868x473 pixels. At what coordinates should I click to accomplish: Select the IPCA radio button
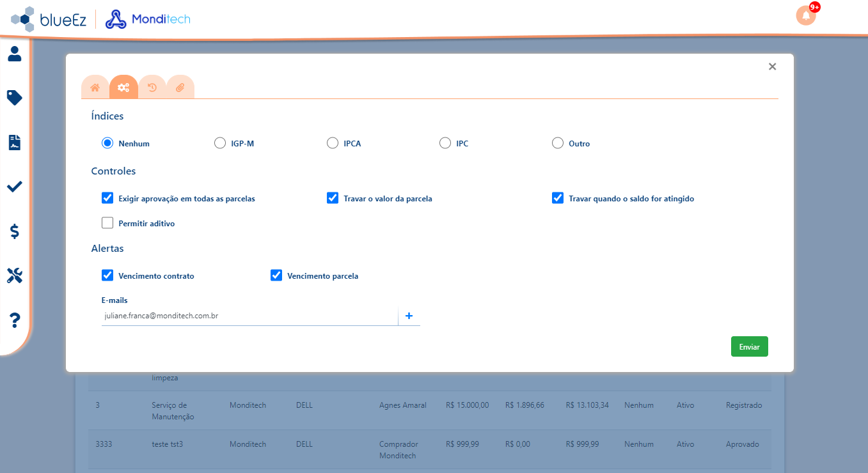click(333, 143)
